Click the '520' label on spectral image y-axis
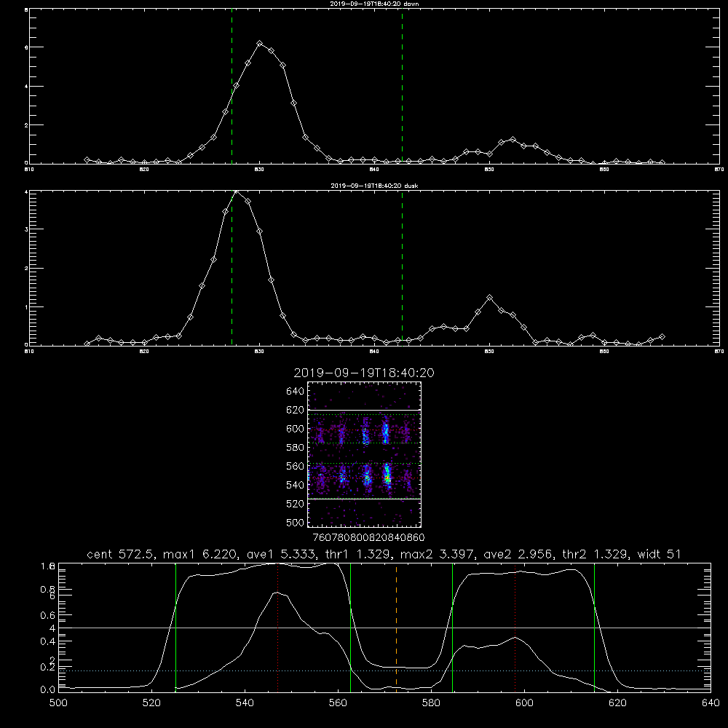This screenshot has height=728, width=728. pos(296,504)
